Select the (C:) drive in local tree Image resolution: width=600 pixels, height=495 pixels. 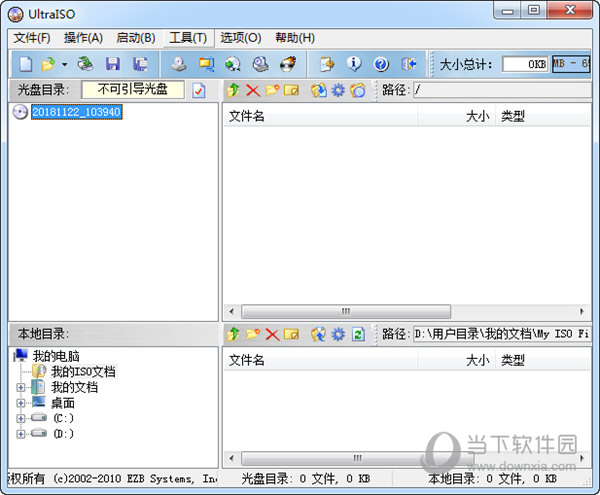[63, 418]
